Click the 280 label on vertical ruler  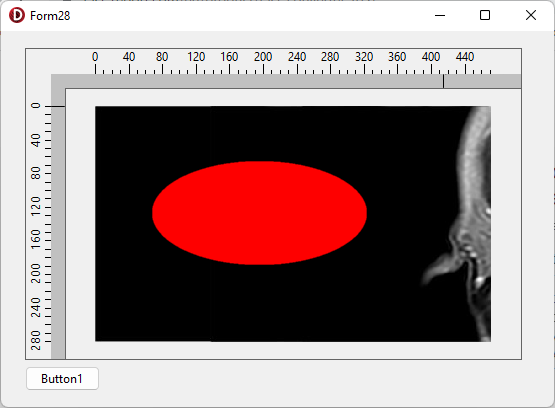[36, 340]
